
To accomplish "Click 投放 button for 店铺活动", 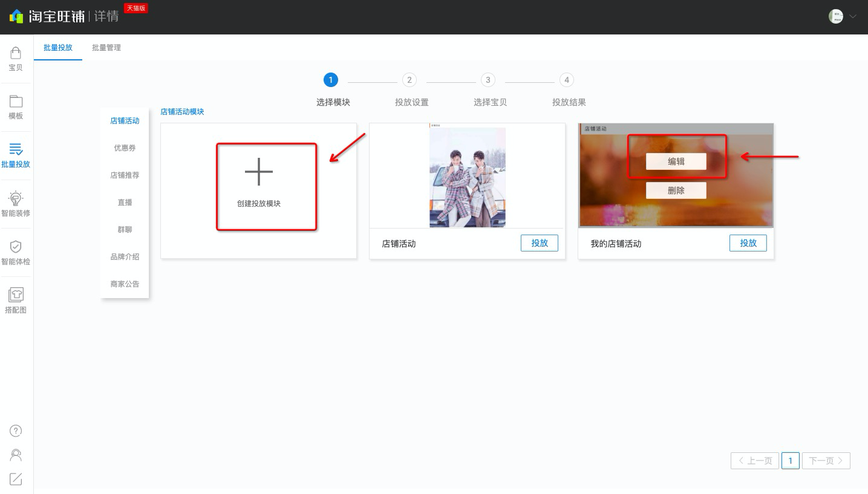I will pos(540,243).
